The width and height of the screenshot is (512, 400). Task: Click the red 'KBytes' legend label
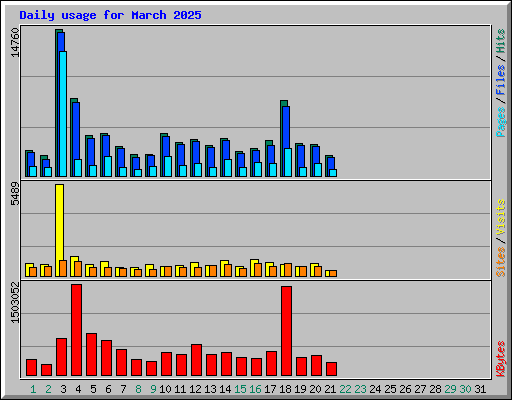[x=500, y=359]
